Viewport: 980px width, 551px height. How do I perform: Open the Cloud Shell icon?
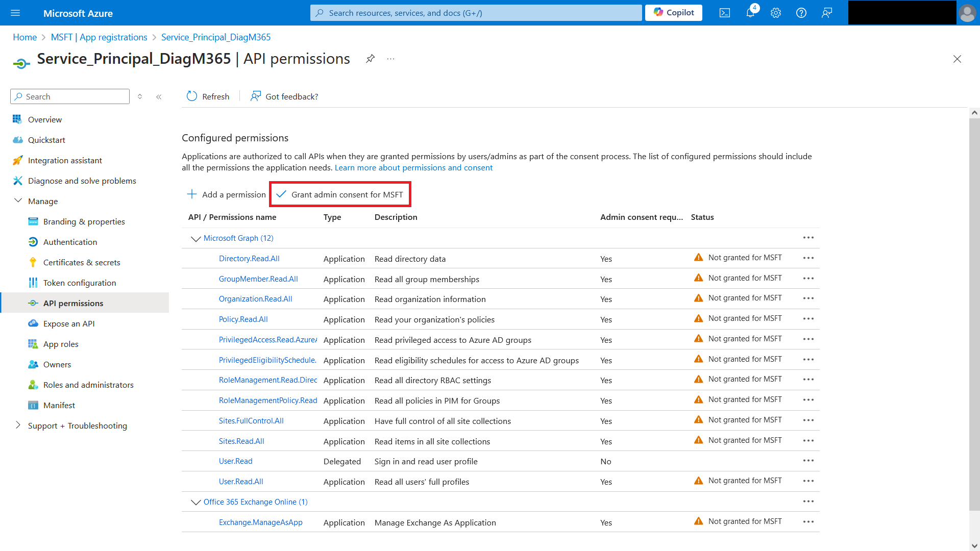pos(725,13)
